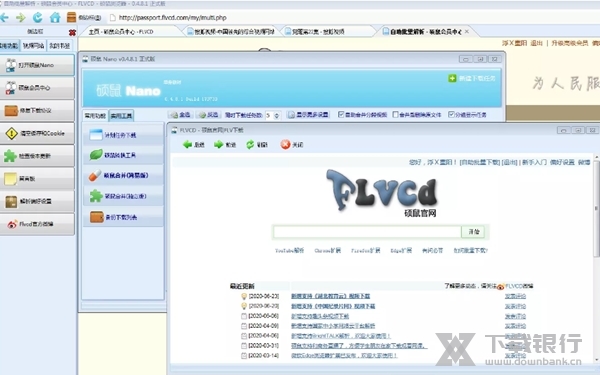
Task: Click the red 关闭 button in FLVCD window
Action: click(292, 145)
